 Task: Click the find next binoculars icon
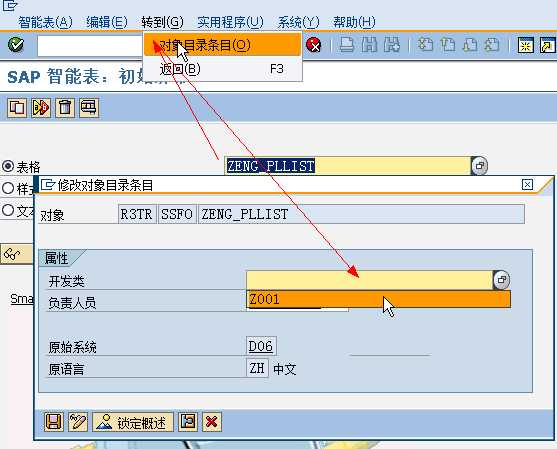pyautogui.click(x=391, y=45)
